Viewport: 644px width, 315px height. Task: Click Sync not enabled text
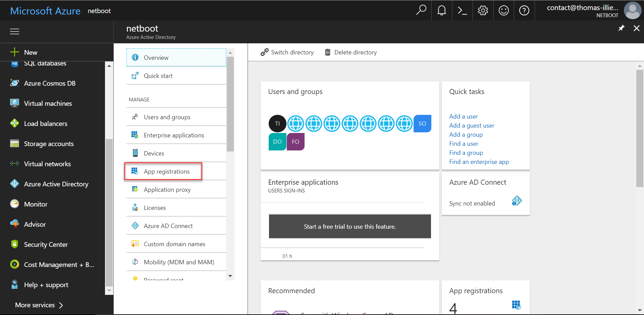[x=472, y=204]
